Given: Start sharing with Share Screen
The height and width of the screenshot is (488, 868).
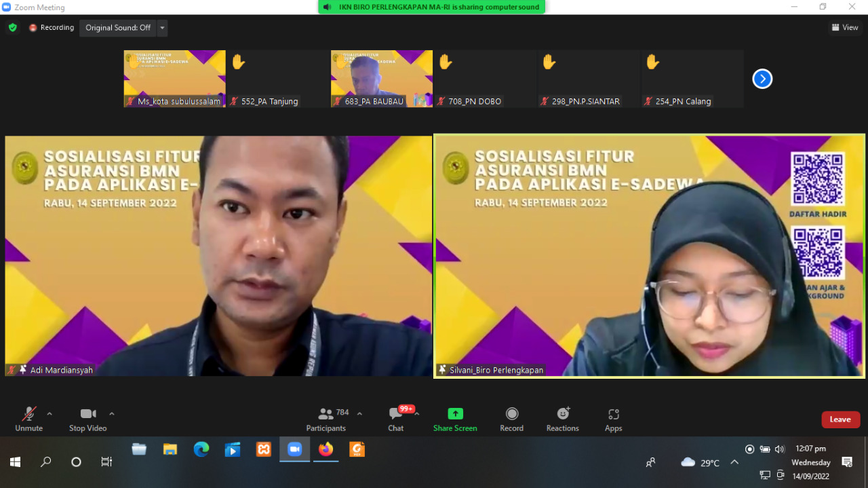Looking at the screenshot, I should click(455, 418).
